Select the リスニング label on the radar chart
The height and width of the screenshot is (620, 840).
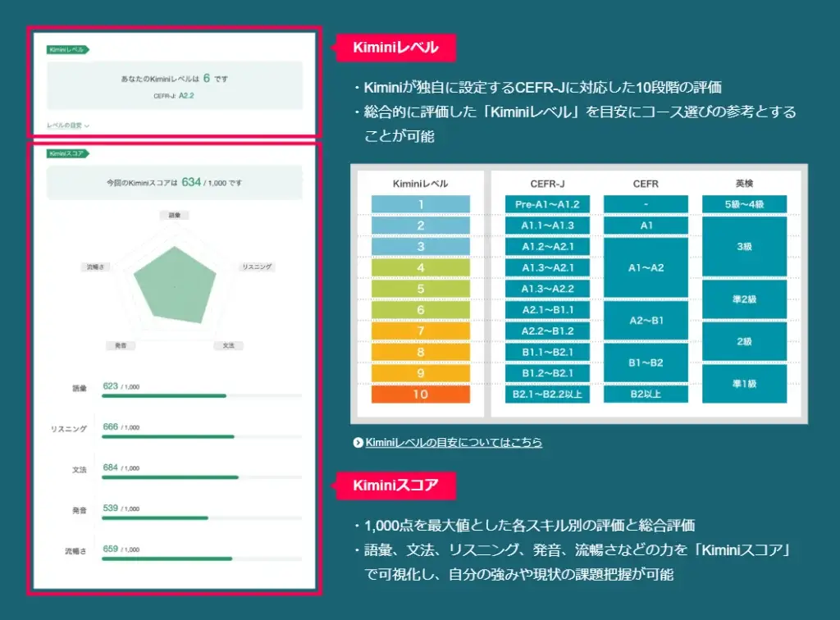click(257, 267)
